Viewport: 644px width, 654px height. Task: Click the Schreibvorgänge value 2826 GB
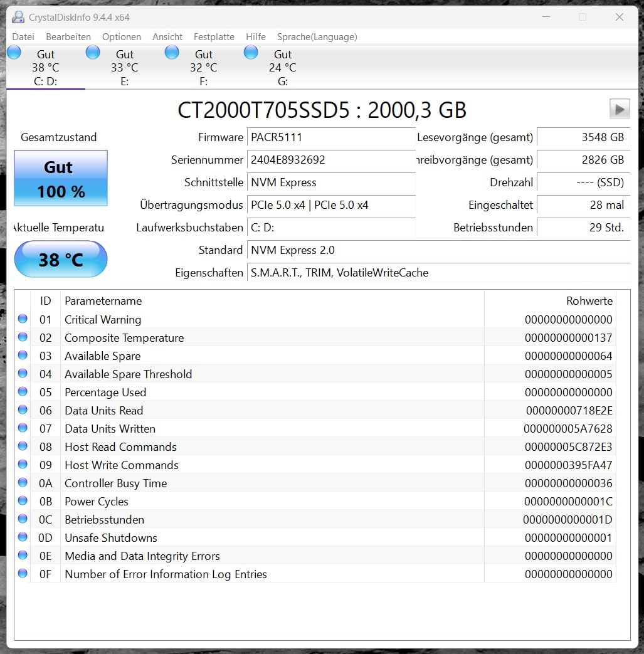coord(583,160)
